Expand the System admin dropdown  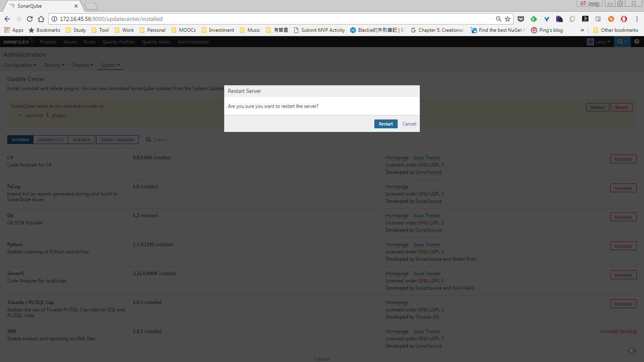[110, 65]
